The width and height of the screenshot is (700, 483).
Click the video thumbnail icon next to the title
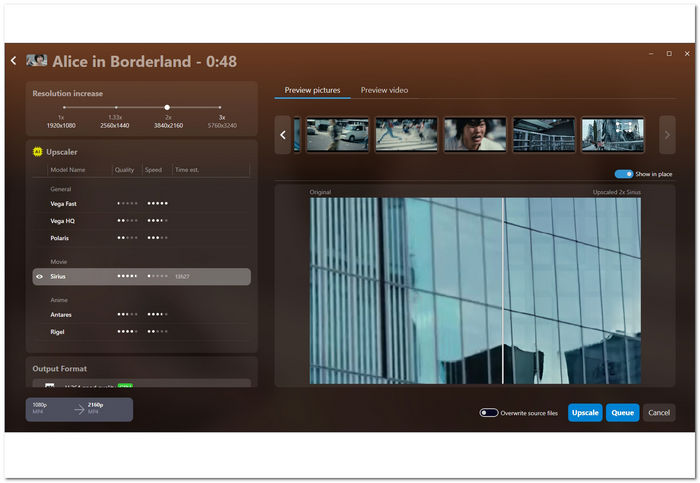click(36, 61)
